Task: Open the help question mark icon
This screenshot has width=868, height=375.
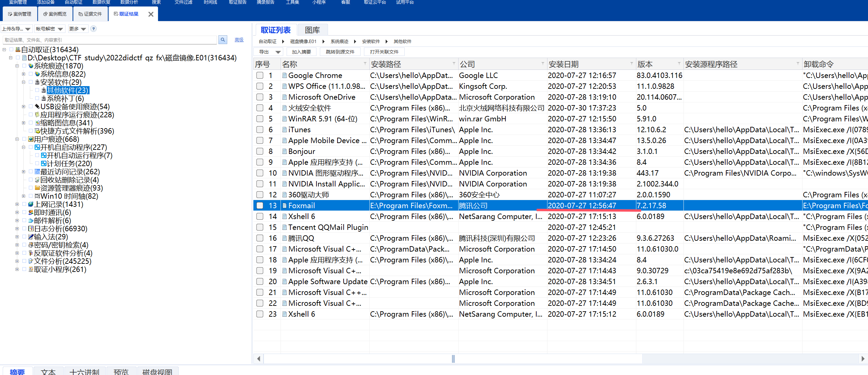Action: click(x=94, y=29)
